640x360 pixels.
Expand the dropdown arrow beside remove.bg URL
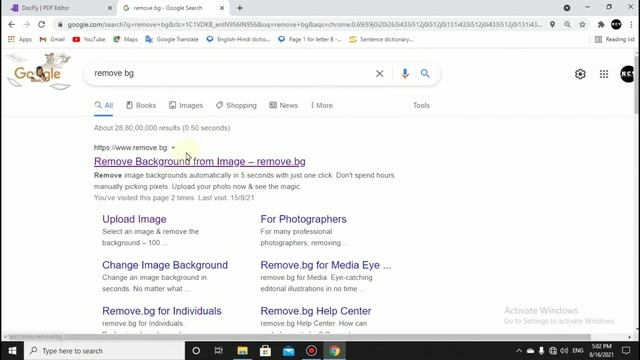tap(173, 148)
